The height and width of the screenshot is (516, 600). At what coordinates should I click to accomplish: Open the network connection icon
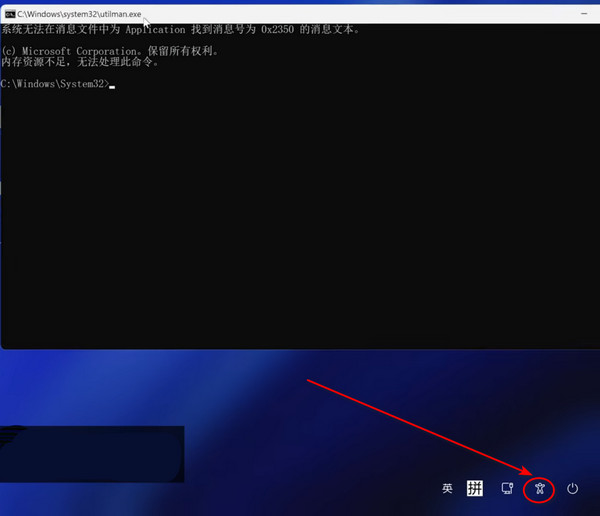click(507, 489)
